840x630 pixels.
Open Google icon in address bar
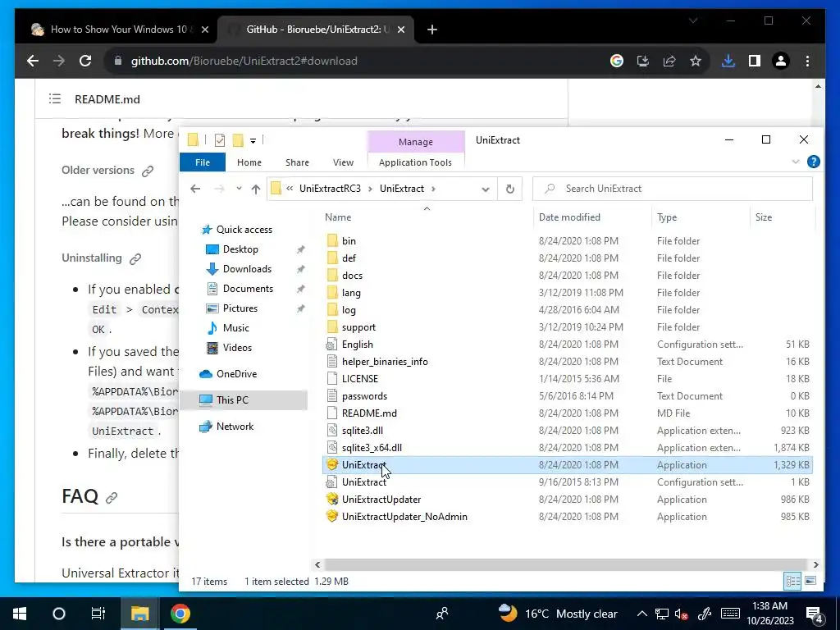(617, 61)
